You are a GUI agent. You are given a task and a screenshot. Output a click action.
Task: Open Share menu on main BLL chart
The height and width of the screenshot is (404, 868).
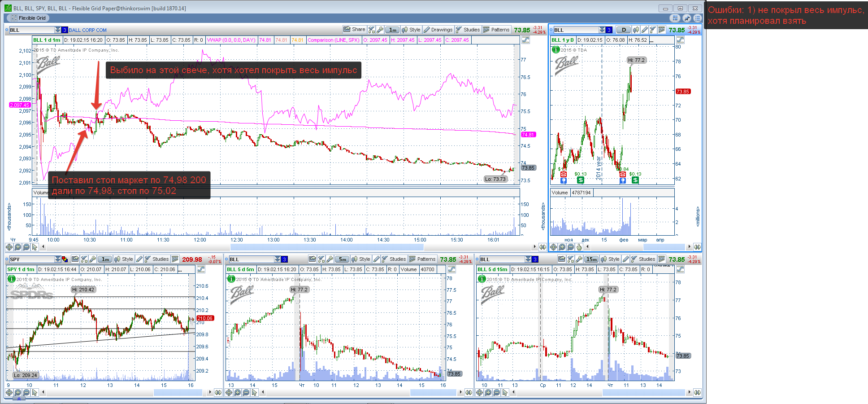[354, 30]
